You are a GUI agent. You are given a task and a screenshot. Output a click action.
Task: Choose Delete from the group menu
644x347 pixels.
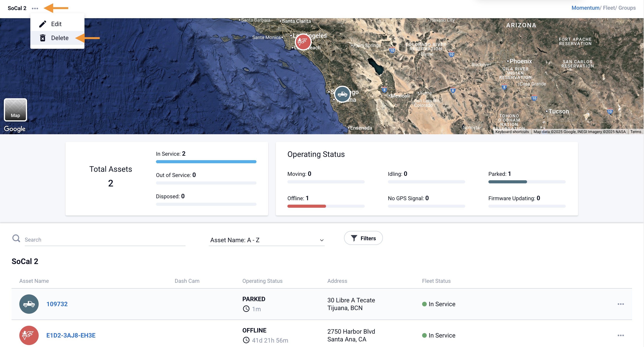[x=60, y=38]
